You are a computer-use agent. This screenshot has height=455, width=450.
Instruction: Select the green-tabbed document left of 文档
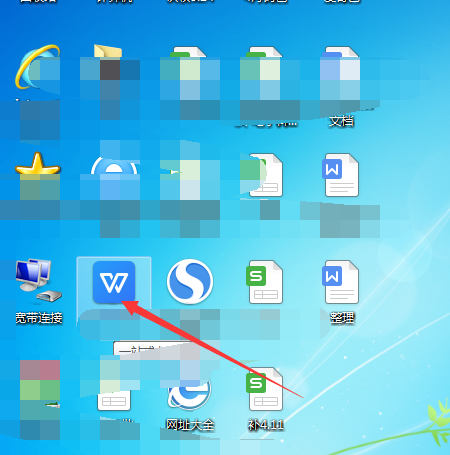[x=264, y=68]
